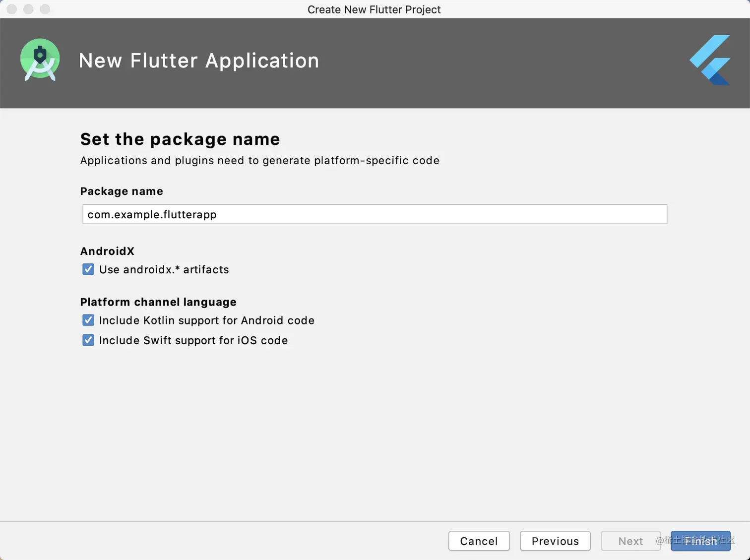Viewport: 750px width, 560px height.
Task: Click the Package name field label
Action: (x=122, y=191)
